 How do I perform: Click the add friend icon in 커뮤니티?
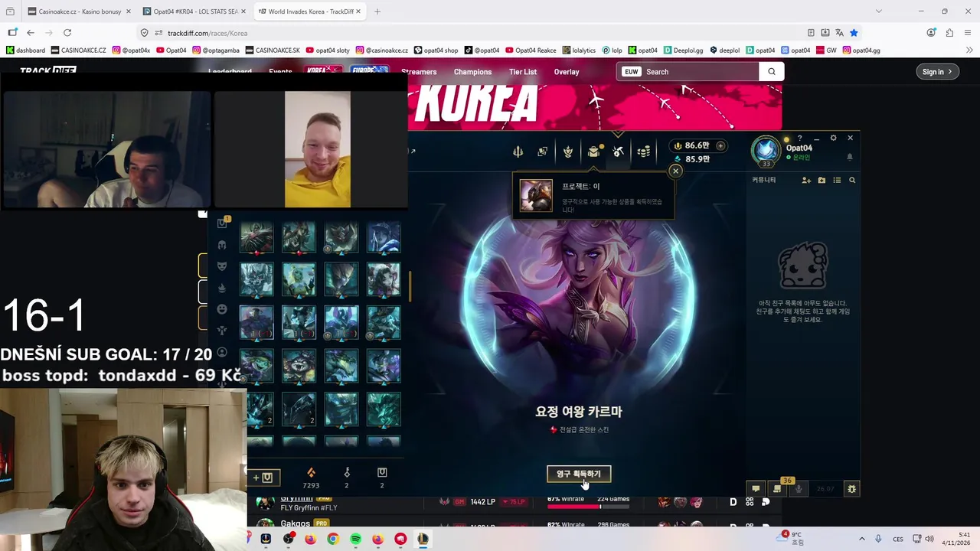pyautogui.click(x=806, y=180)
